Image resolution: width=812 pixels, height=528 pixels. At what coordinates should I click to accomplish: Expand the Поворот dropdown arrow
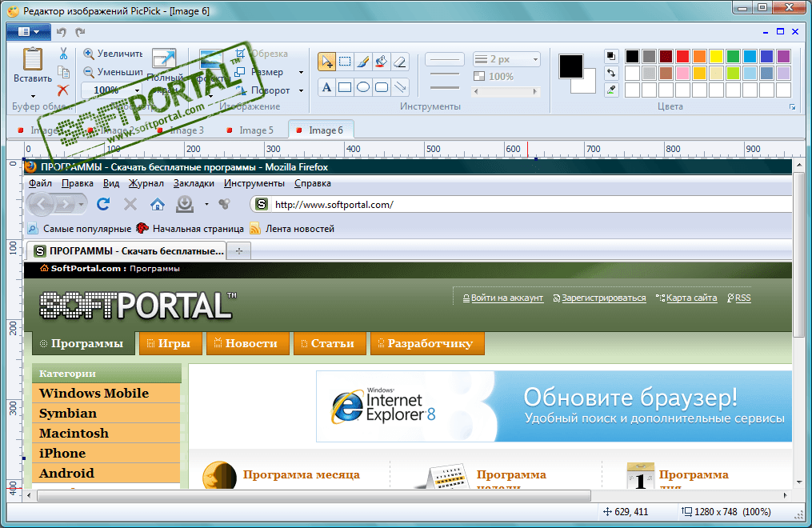[301, 90]
